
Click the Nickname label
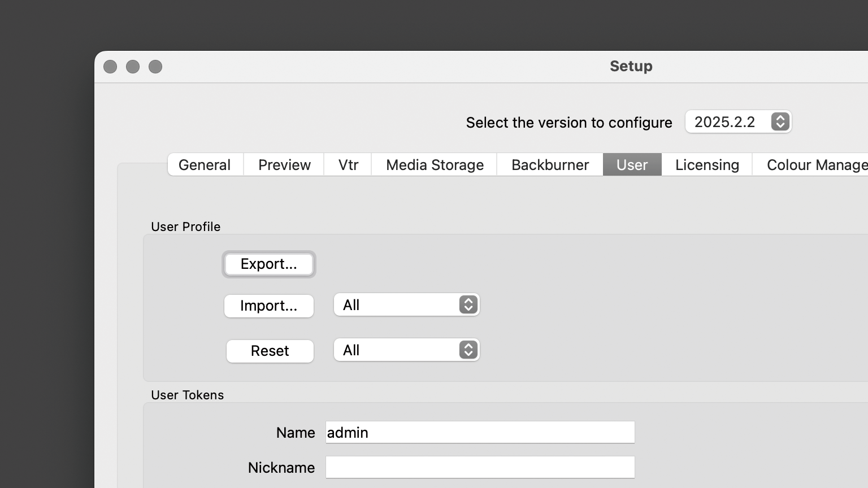281,468
